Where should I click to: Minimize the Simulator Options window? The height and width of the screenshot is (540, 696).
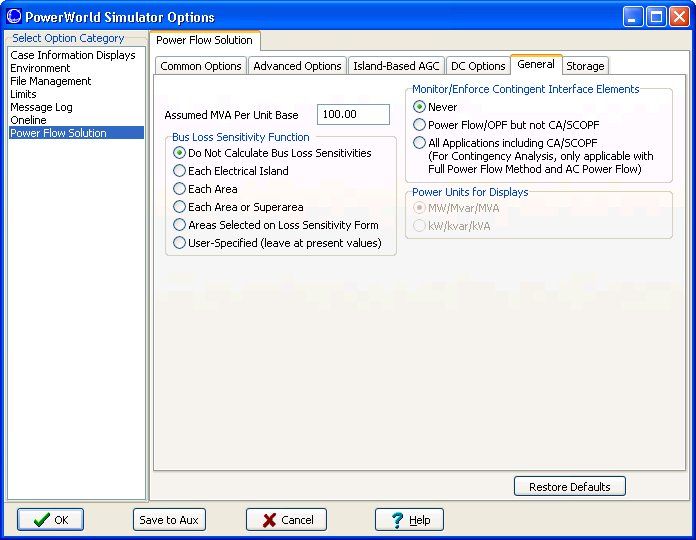pyautogui.click(x=633, y=17)
